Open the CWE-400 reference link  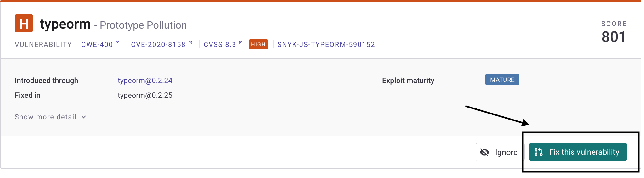(x=97, y=44)
